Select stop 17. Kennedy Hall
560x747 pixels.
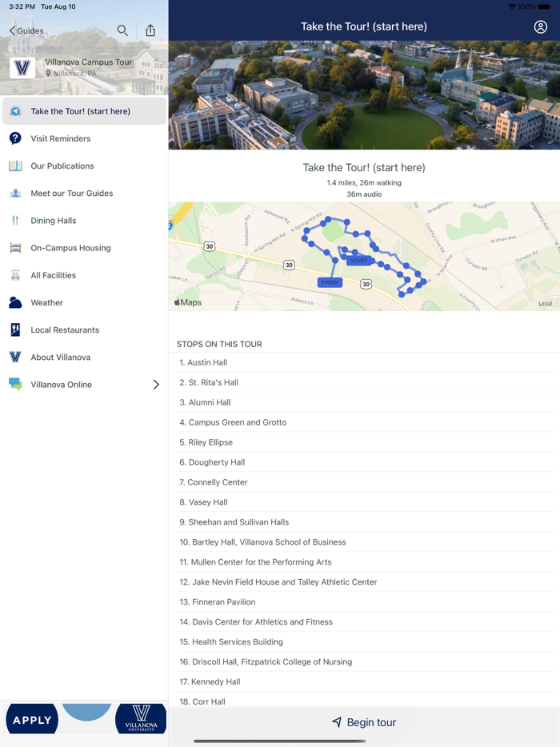coord(366,683)
